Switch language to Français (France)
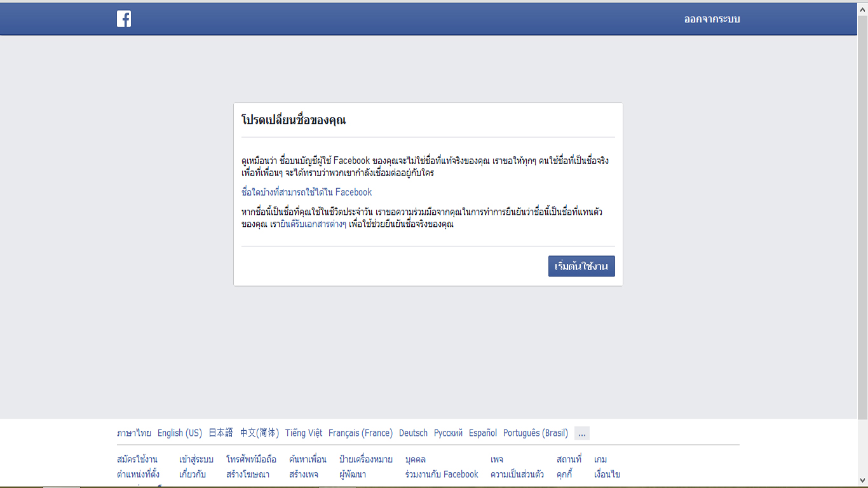Viewport: 868px width, 488px height. tap(360, 433)
